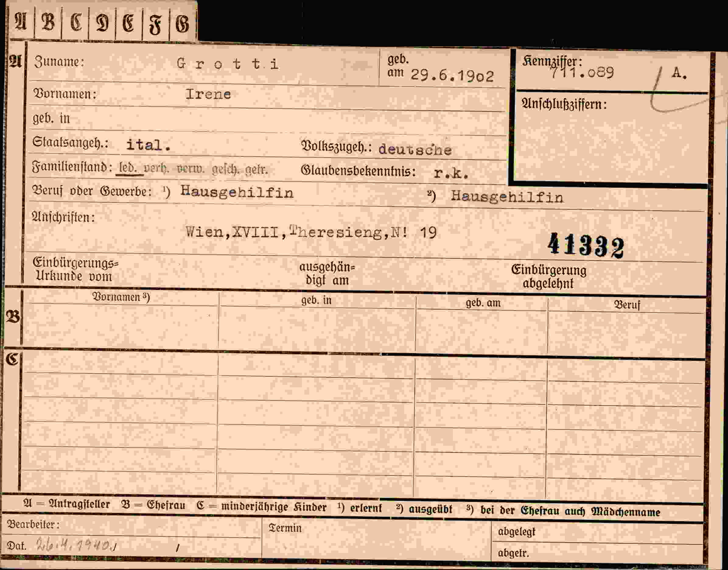Click the 'abgelegt' label

click(516, 532)
